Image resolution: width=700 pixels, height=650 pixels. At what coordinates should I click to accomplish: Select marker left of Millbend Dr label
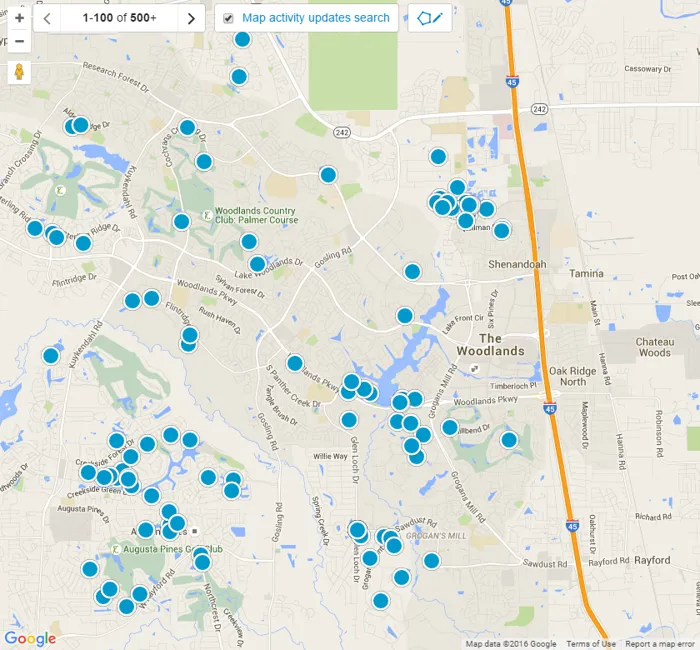[x=450, y=427]
